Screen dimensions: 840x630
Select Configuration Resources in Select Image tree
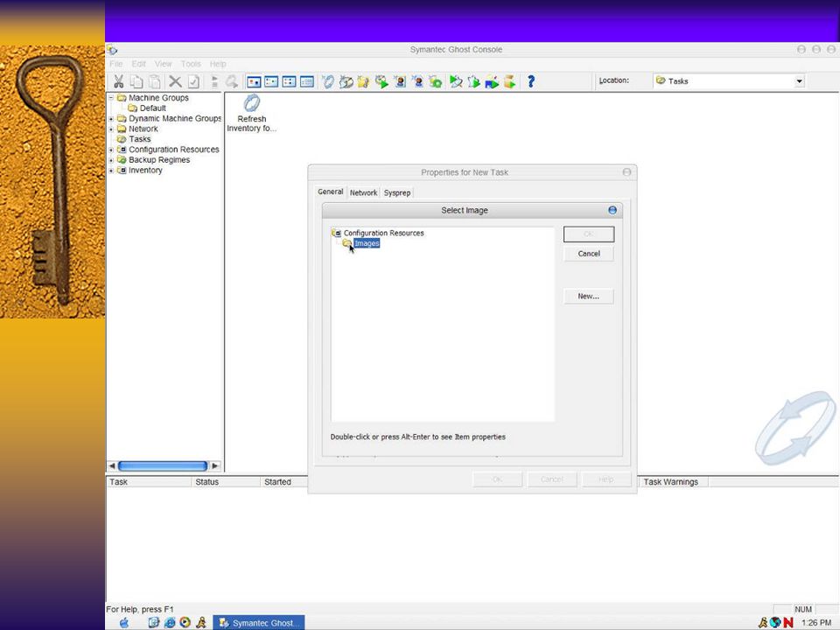coord(383,233)
